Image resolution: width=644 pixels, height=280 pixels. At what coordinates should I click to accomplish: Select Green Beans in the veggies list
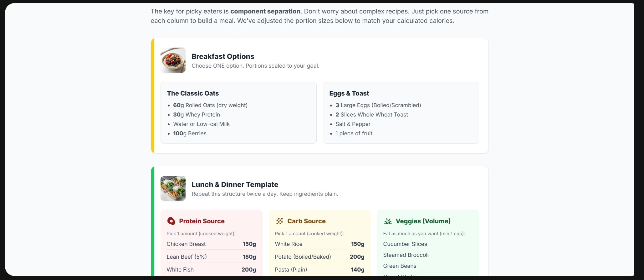click(400, 266)
